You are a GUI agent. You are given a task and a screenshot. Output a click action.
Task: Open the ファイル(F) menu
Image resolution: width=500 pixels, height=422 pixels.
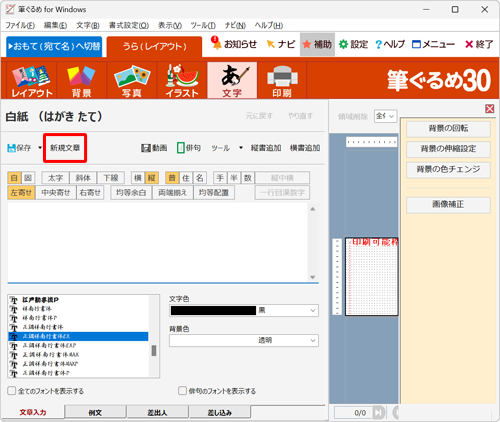click(20, 25)
